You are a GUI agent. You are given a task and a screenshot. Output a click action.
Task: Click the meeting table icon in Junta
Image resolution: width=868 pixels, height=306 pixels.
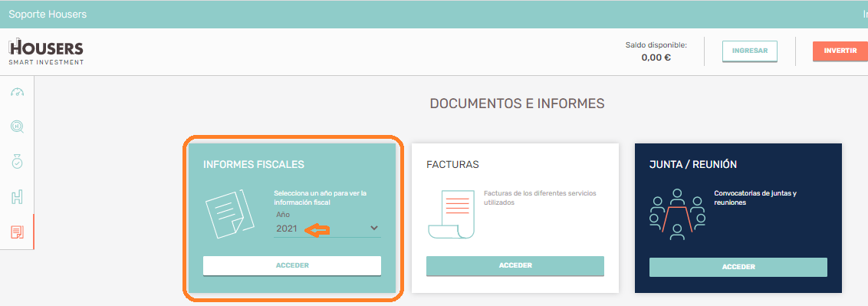click(677, 214)
